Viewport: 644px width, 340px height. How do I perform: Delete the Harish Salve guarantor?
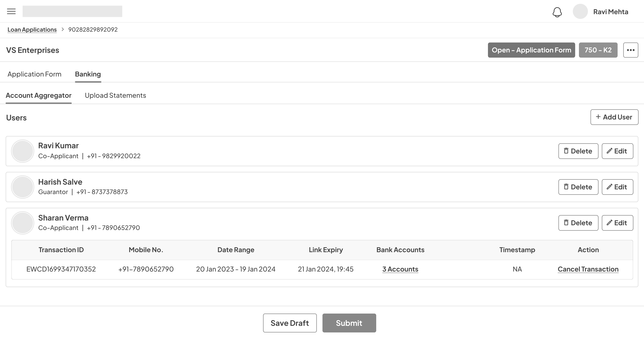tap(578, 187)
